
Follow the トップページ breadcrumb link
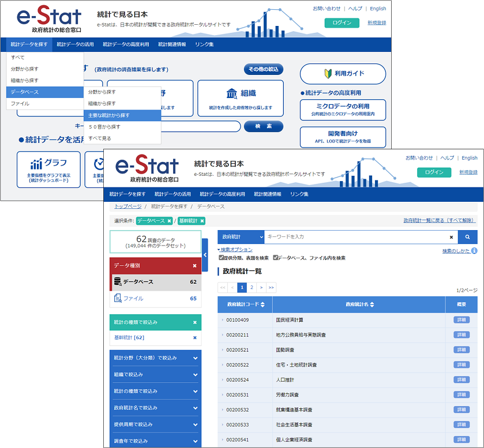[128, 206]
